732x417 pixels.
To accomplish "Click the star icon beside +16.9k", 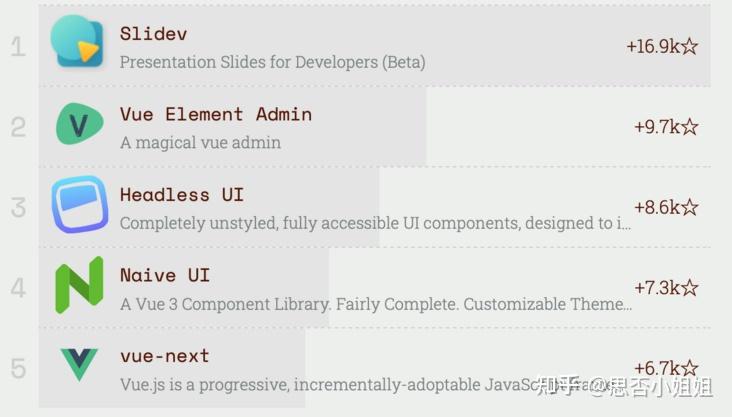I will tap(690, 46).
